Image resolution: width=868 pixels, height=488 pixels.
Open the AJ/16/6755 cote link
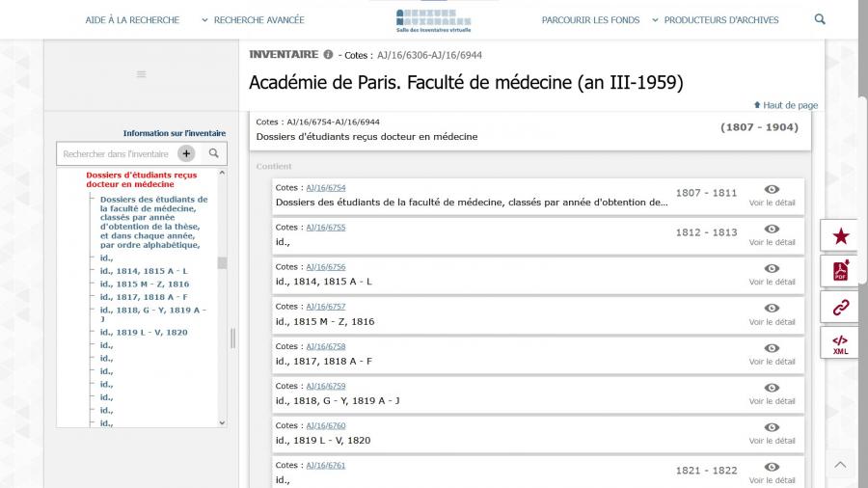pyautogui.click(x=326, y=227)
